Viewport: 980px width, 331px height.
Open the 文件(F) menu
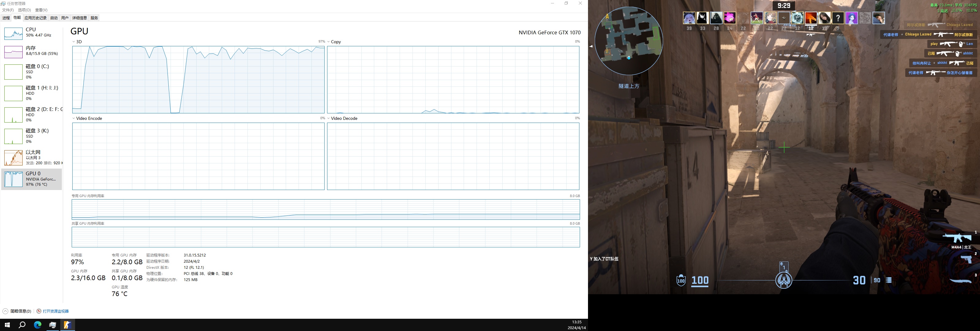click(8, 10)
